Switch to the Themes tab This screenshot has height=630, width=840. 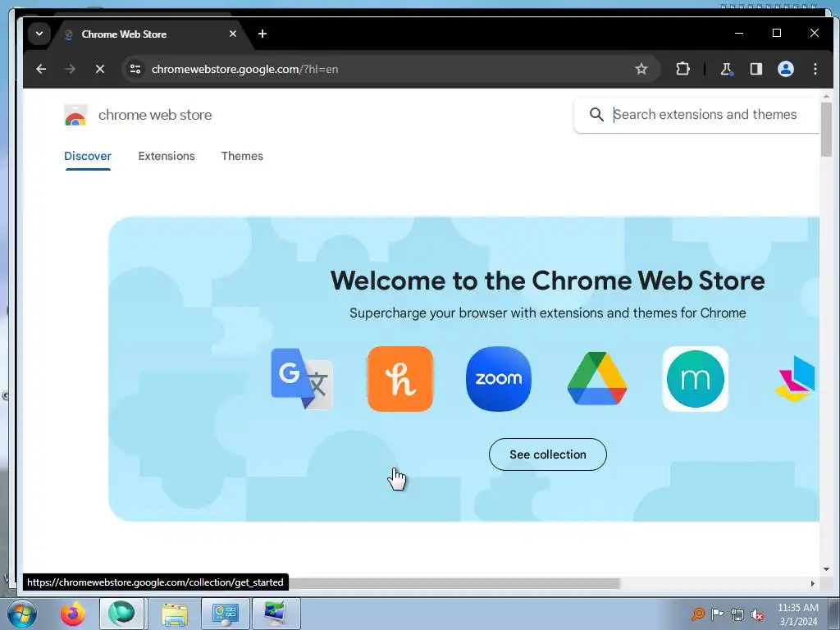click(x=242, y=156)
